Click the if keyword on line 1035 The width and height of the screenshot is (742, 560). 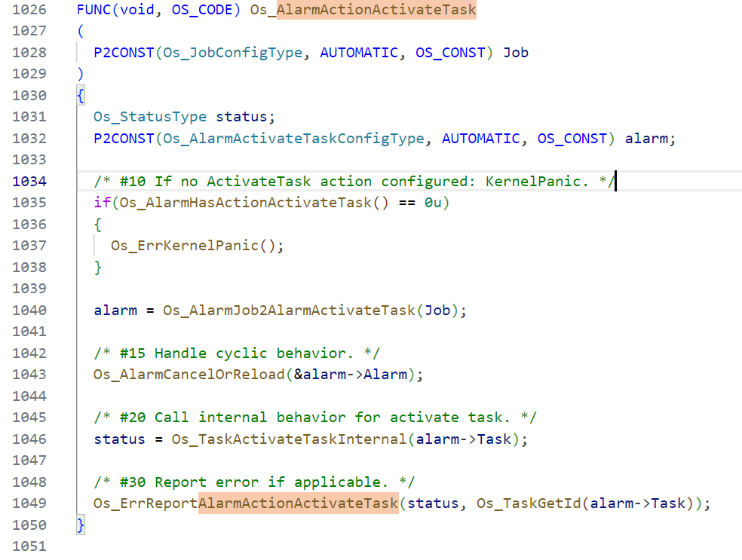[103, 203]
